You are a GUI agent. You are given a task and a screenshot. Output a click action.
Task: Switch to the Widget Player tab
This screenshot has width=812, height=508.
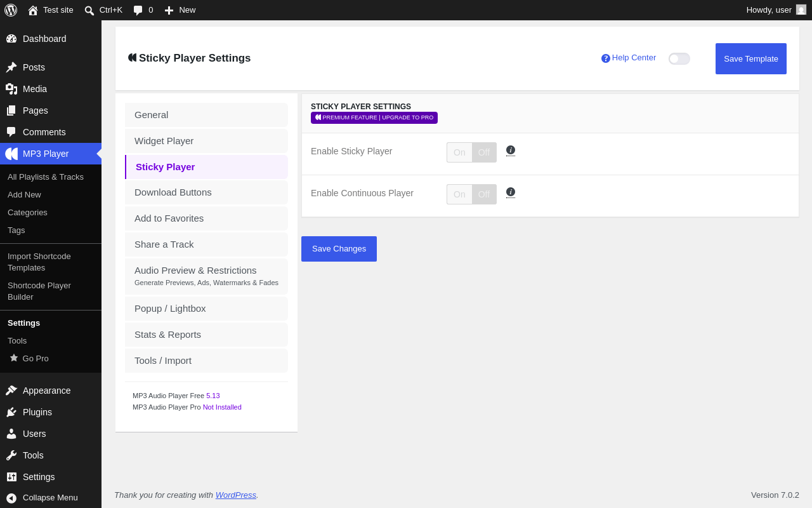point(206,141)
